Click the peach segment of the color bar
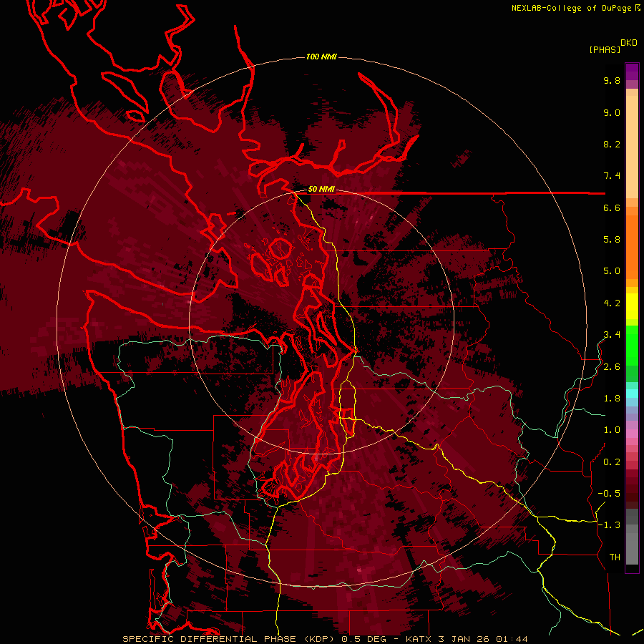The image size is (644, 644). pos(632,147)
